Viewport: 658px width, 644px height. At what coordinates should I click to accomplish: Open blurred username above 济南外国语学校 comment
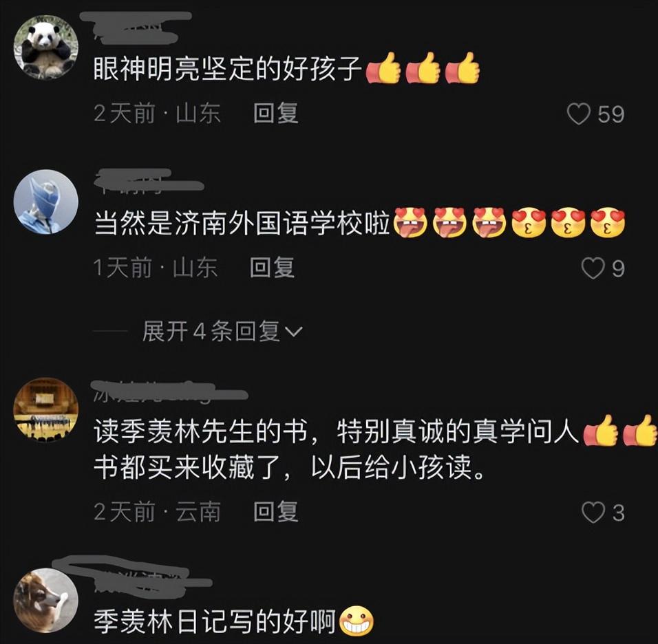click(149, 182)
